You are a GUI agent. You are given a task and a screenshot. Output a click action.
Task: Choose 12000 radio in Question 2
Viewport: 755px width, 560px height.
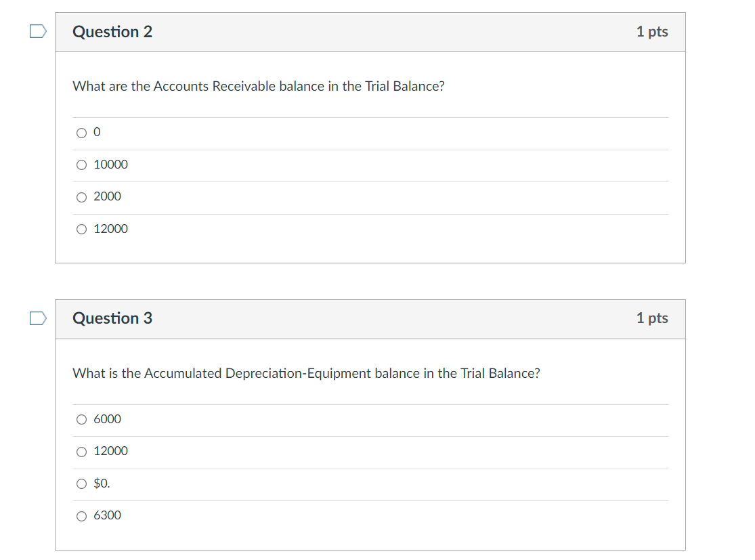pos(81,230)
